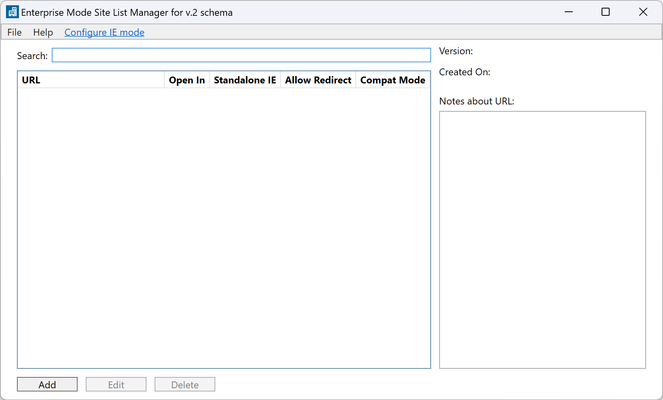Viewport: 663px width, 400px height.
Task: Sort by the Compat Mode column header
Action: [393, 80]
